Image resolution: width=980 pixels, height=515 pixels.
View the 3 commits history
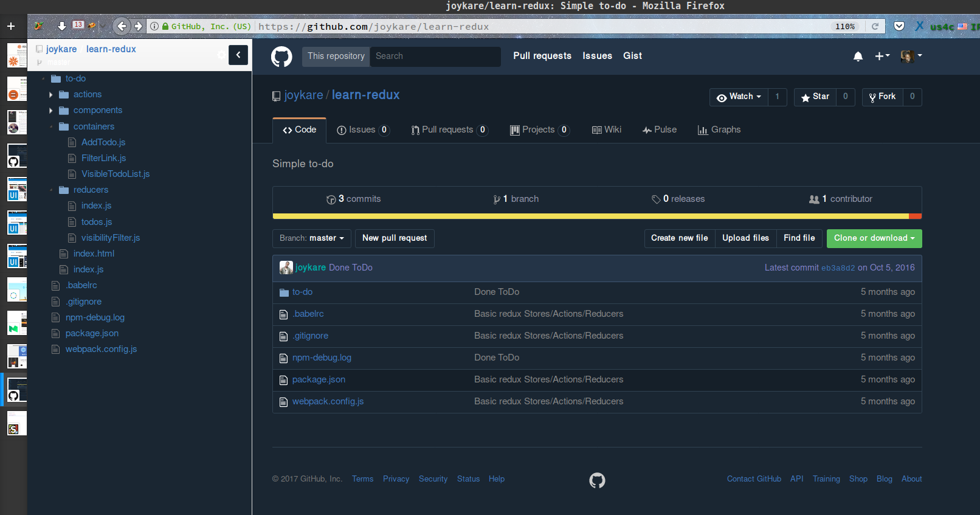tap(354, 199)
